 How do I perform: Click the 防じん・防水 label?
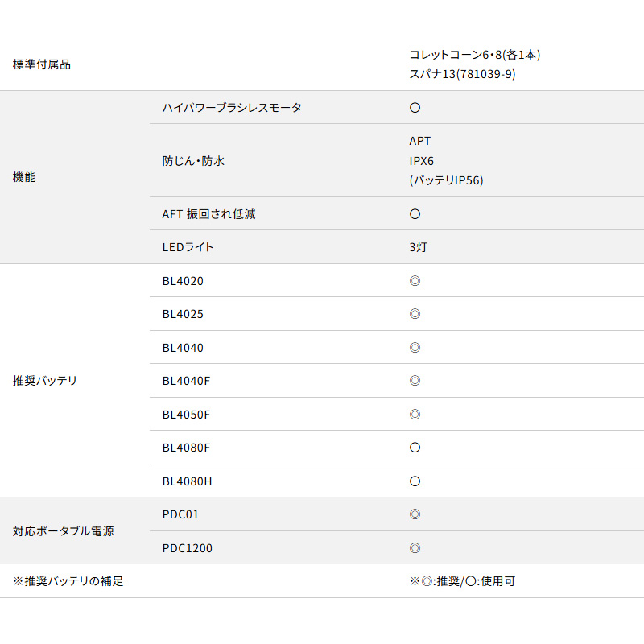pyautogui.click(x=193, y=160)
